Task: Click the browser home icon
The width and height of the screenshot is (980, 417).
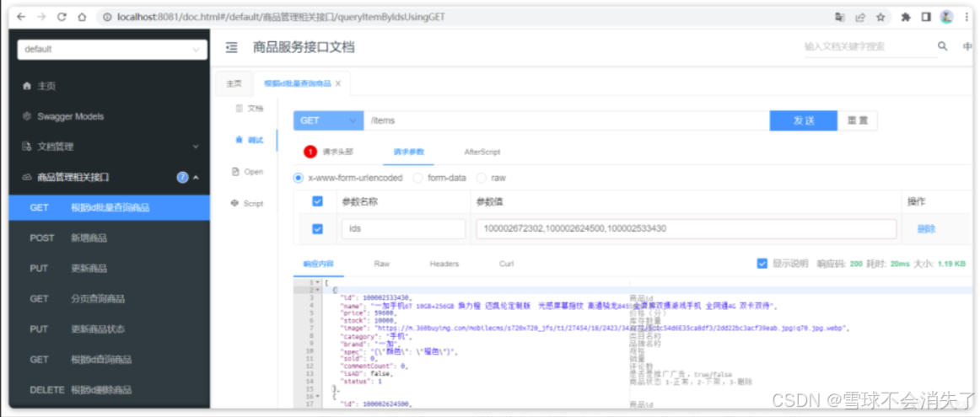Action: point(82,18)
